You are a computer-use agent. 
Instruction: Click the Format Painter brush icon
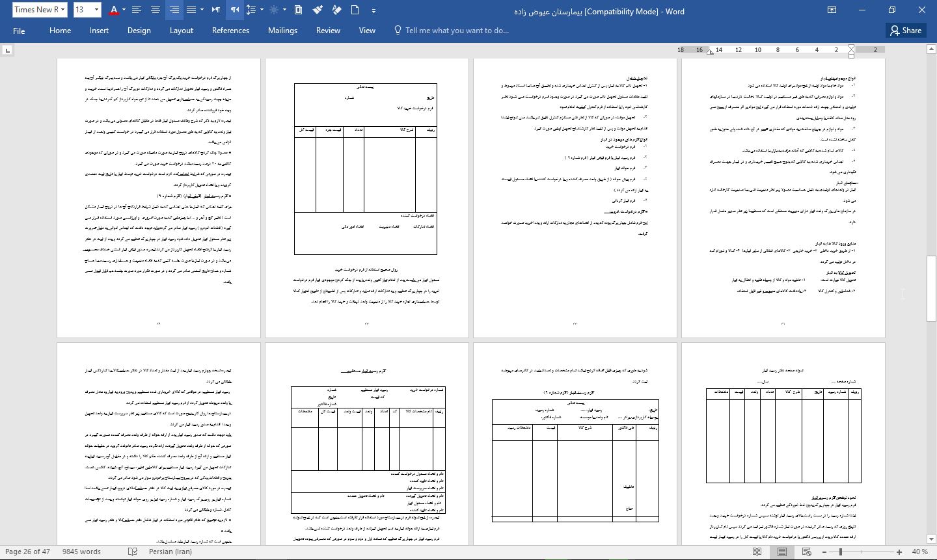click(x=318, y=10)
